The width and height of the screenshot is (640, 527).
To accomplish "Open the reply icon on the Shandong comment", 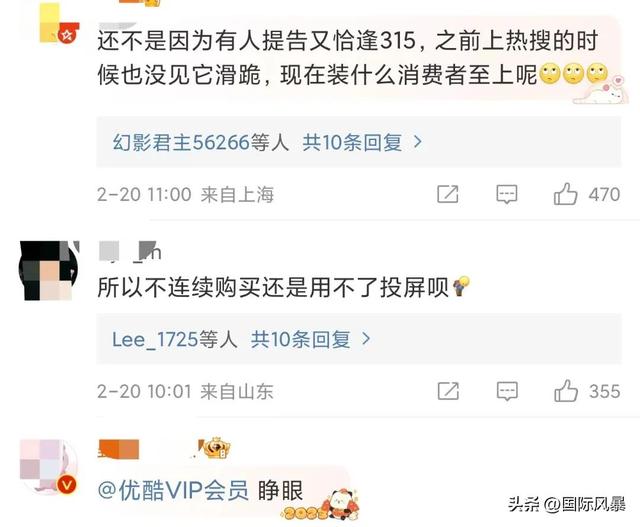I will [507, 391].
